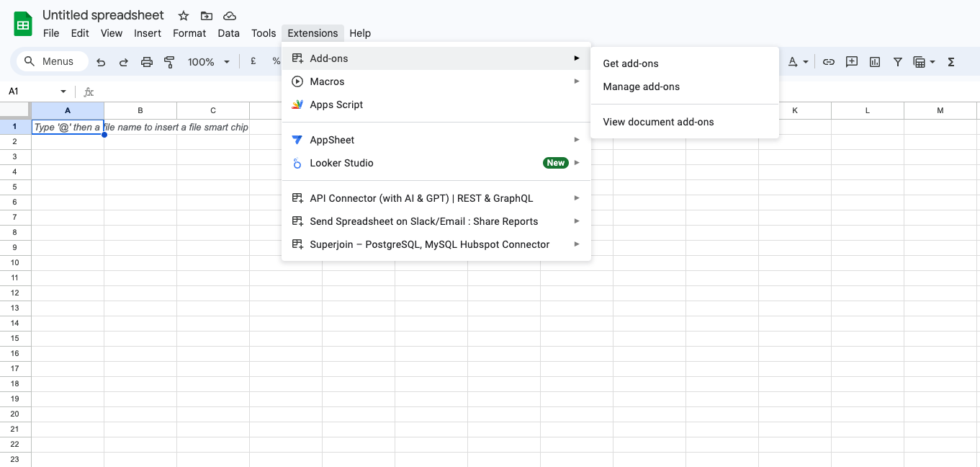Click the table views grid icon
The height and width of the screenshot is (467, 980).
919,62
